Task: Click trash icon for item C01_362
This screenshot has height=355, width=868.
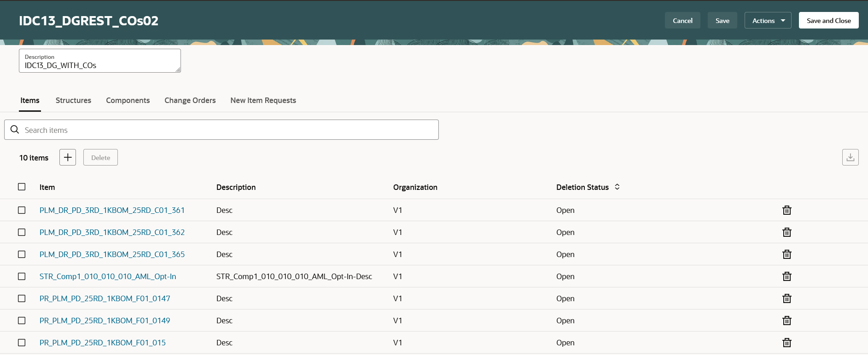Action: [787, 232]
